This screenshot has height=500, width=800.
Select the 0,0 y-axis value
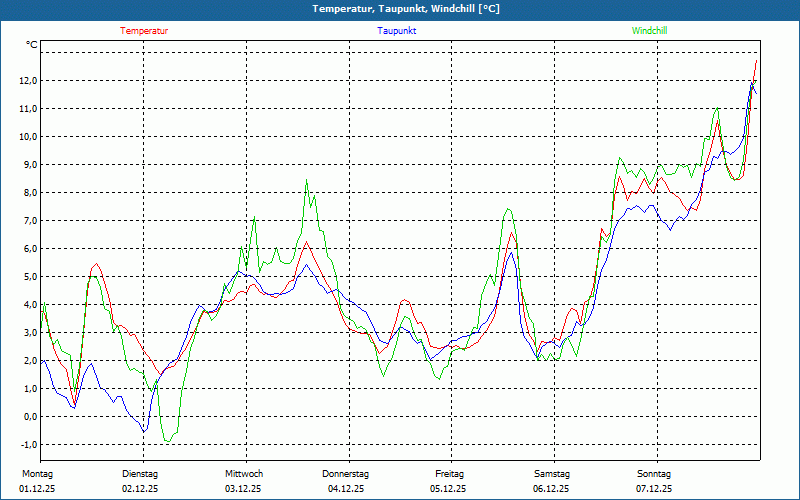coord(29,417)
